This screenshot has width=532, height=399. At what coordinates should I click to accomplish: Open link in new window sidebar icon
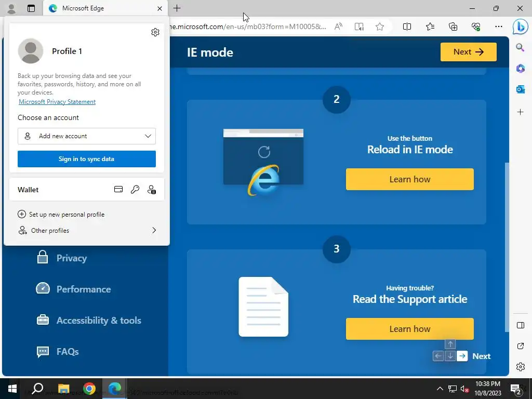[521, 346]
